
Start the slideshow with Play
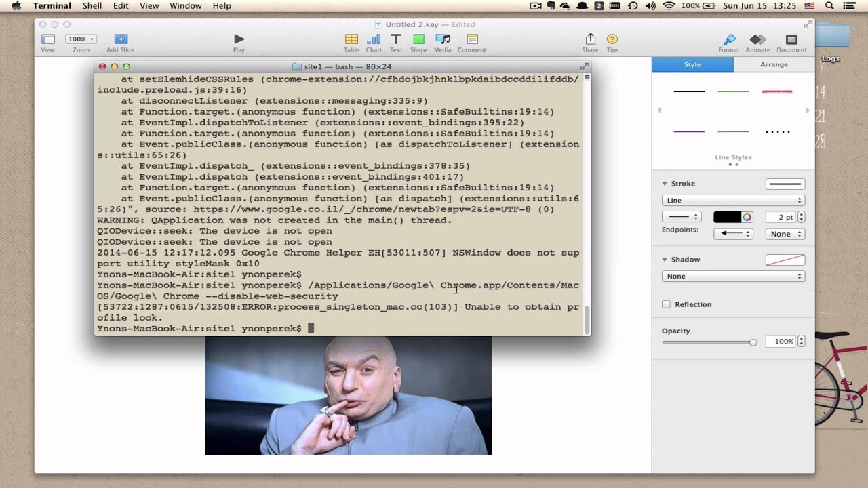(x=239, y=43)
